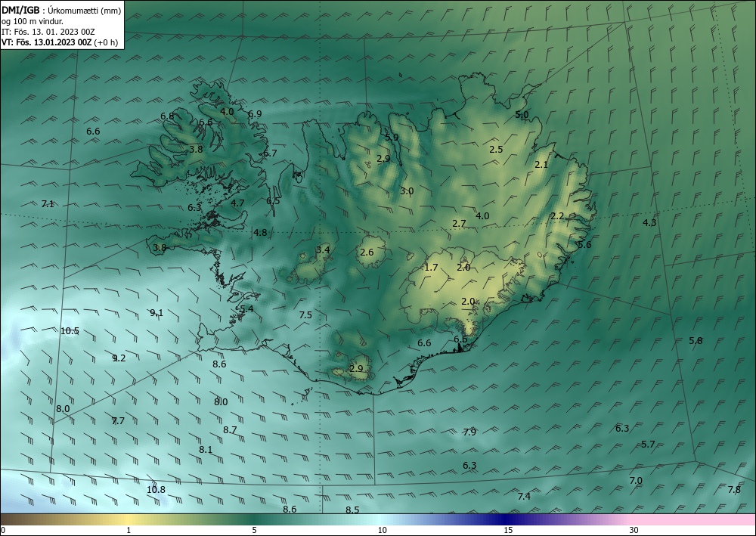Screen dimensions: 756x536
Task: Click the dark blue section of the color scale near 15
Action: (x=507, y=519)
